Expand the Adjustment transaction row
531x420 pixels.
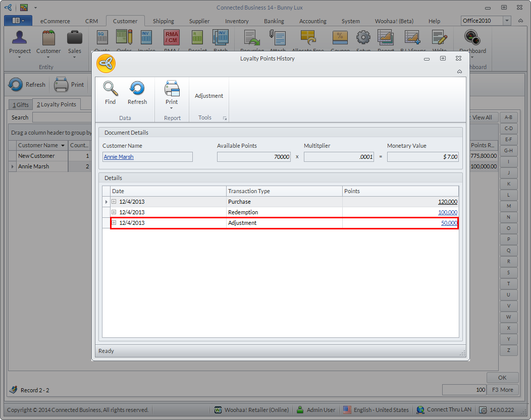pos(114,223)
